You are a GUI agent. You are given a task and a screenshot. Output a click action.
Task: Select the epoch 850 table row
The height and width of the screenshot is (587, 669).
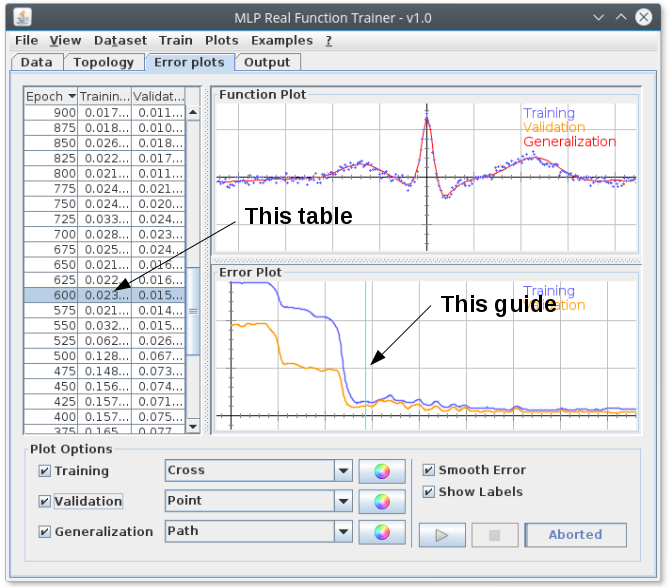(x=105, y=143)
